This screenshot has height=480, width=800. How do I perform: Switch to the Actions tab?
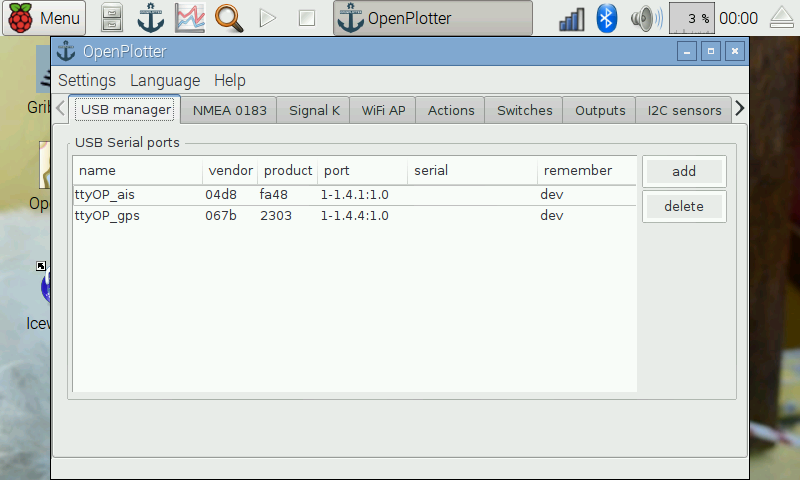click(x=451, y=110)
